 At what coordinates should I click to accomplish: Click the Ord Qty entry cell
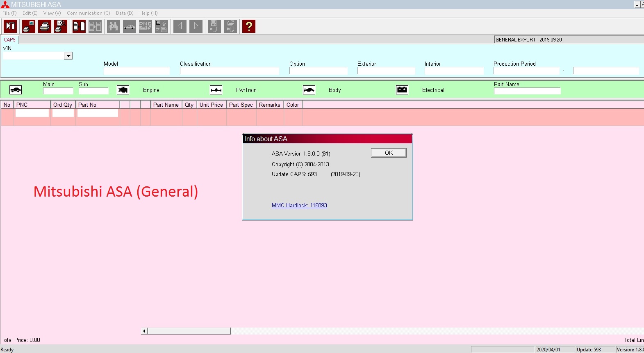point(63,113)
